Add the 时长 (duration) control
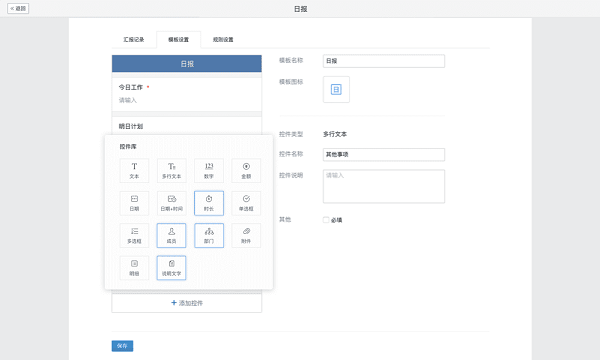The height and width of the screenshot is (360, 600). point(209,203)
